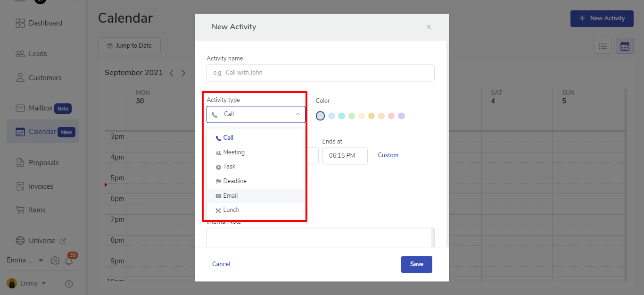Image resolution: width=644 pixels, height=295 pixels.
Task: Click the Custom time link
Action: click(388, 155)
